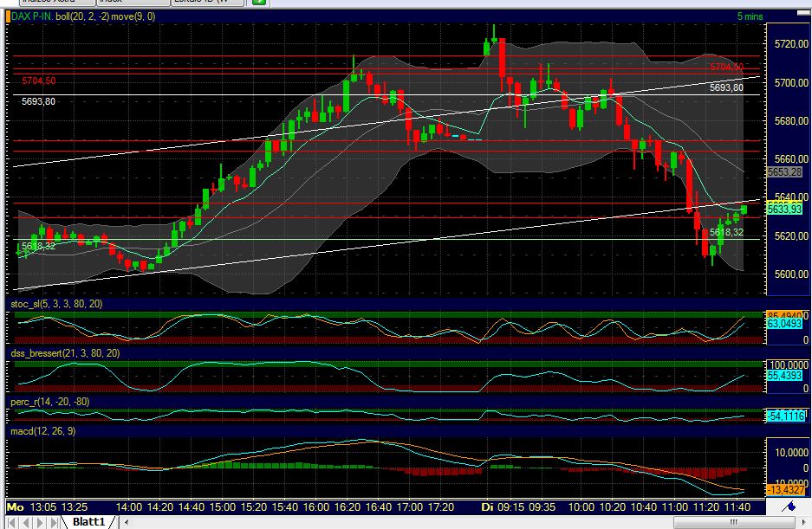Click the red 5704,50 label on left
The height and width of the screenshot is (529, 812).
(x=39, y=81)
